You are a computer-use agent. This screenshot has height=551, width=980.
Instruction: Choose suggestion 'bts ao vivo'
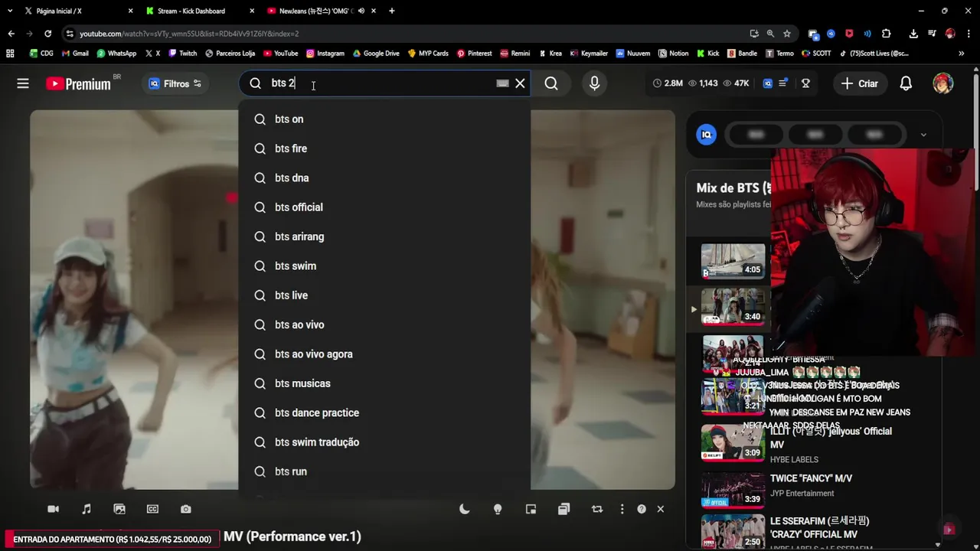click(384, 324)
